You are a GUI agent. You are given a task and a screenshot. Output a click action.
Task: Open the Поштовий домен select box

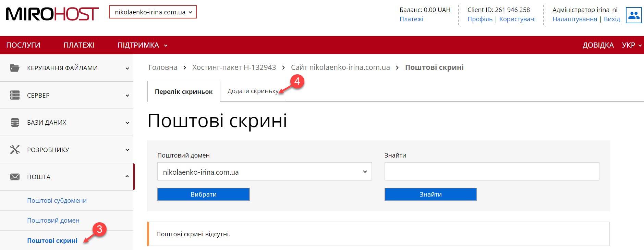[265, 171]
